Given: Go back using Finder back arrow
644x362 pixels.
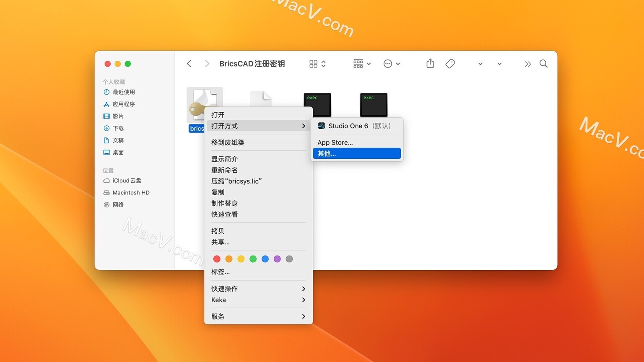Looking at the screenshot, I should pyautogui.click(x=189, y=64).
